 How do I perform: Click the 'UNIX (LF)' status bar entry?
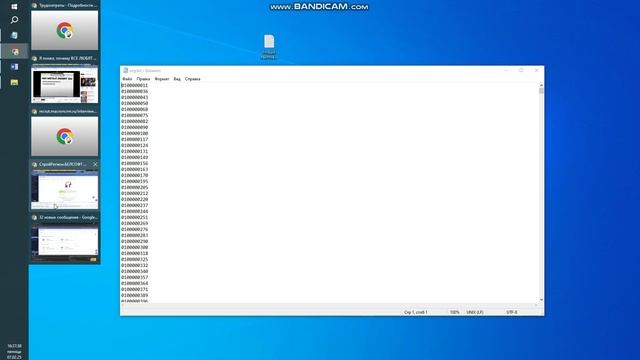(x=475, y=312)
